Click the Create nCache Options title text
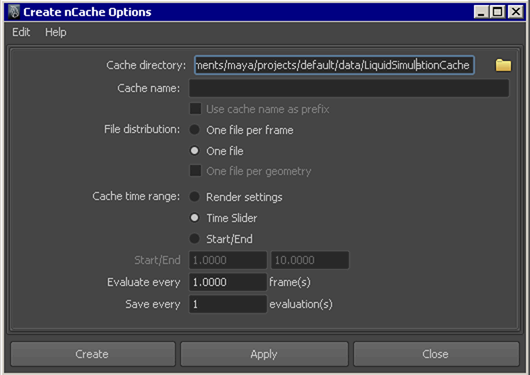This screenshot has height=375, width=530. [x=87, y=12]
